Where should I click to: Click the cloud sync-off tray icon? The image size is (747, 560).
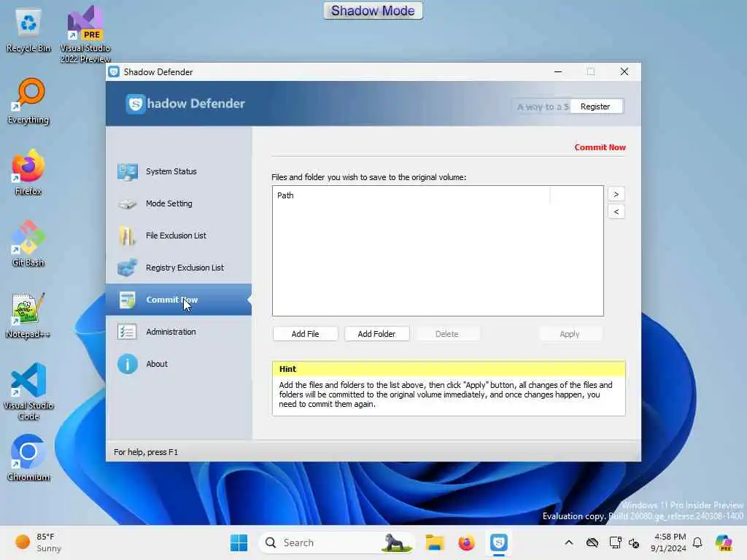pos(592,542)
